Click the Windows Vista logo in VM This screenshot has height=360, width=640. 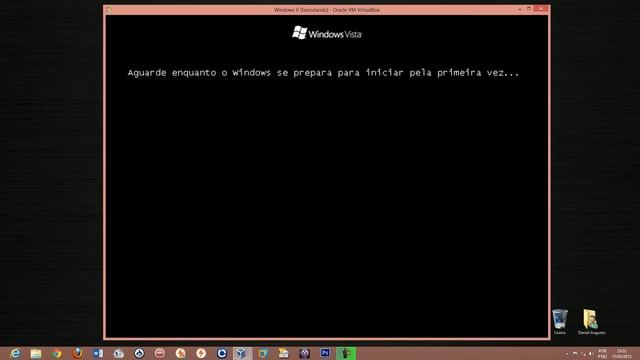coord(327,33)
